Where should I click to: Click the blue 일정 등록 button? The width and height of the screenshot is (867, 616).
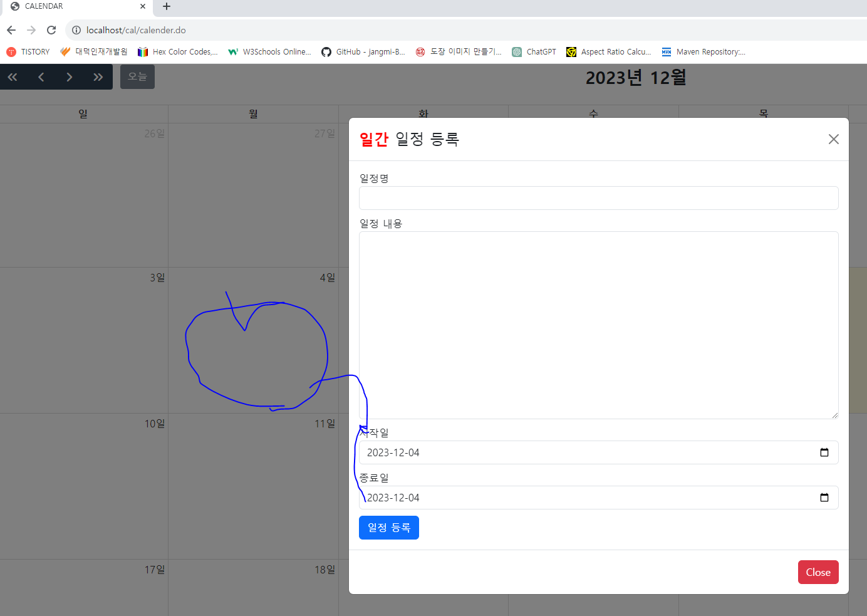389,528
